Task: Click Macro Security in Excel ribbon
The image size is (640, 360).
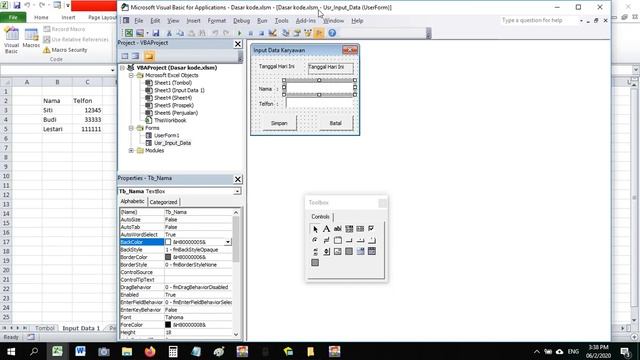Action: [65, 50]
